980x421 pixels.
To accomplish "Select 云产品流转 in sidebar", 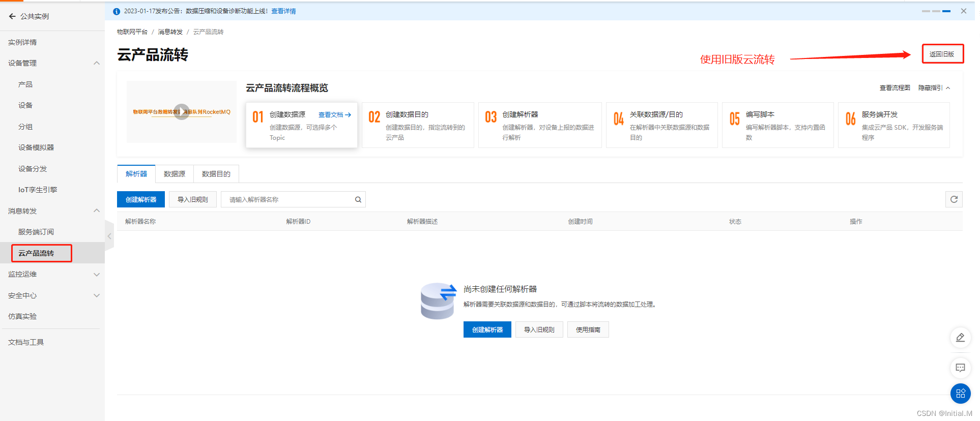I will click(36, 253).
